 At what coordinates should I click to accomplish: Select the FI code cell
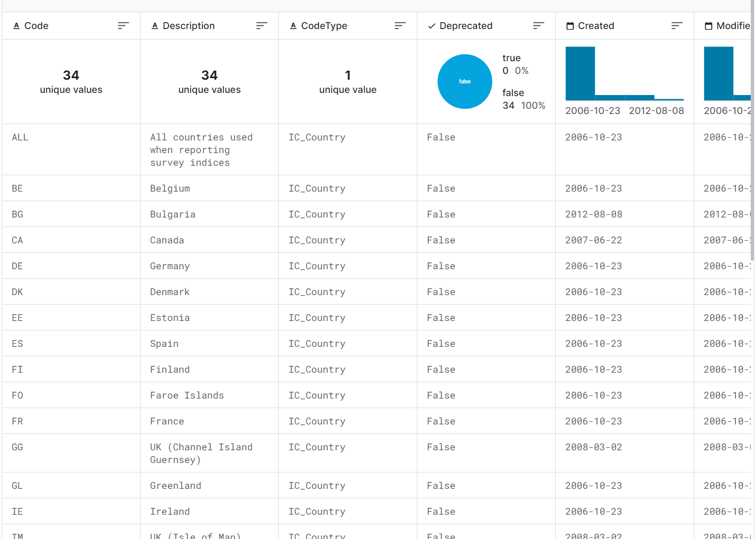71,370
